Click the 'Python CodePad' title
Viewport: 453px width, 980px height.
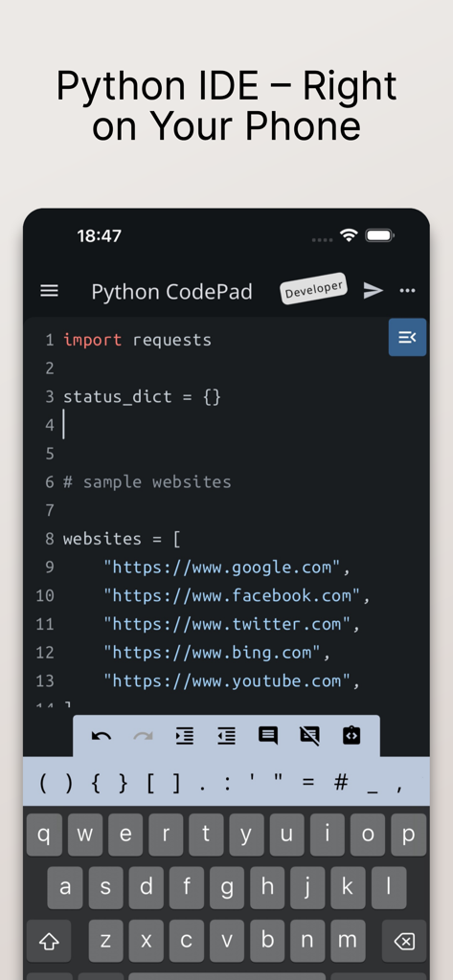[x=172, y=292]
